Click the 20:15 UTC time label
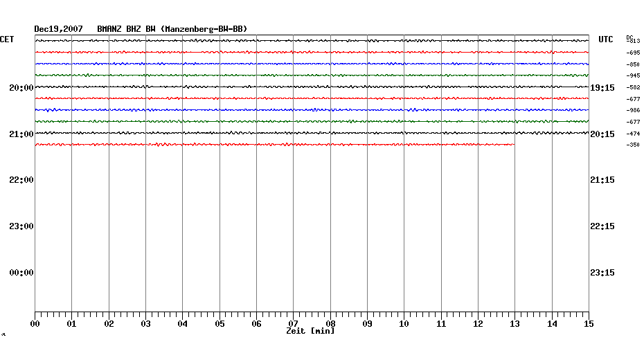This screenshot has width=644, height=342. point(602,134)
